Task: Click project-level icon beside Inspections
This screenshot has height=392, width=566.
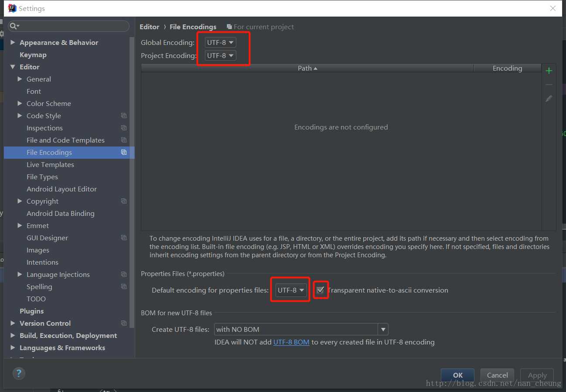Action: tap(124, 128)
